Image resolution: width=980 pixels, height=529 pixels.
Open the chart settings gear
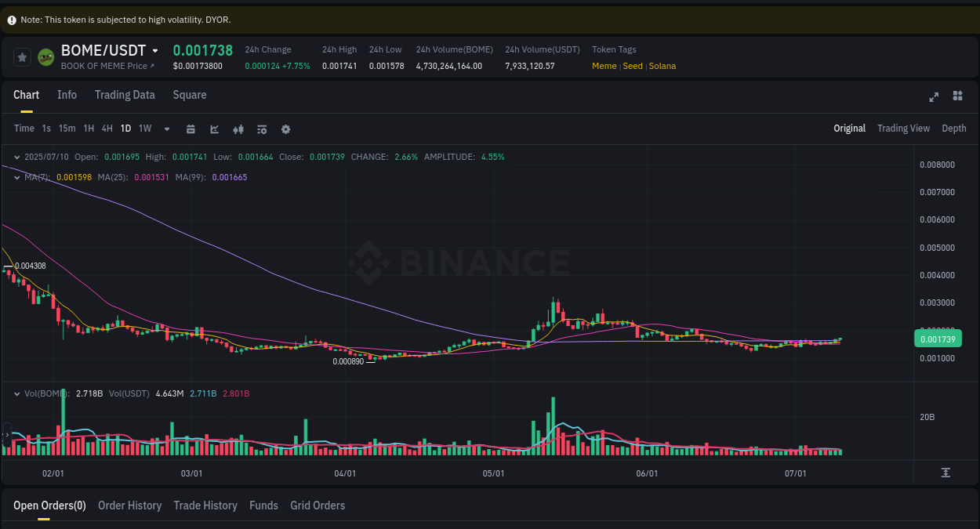point(285,129)
